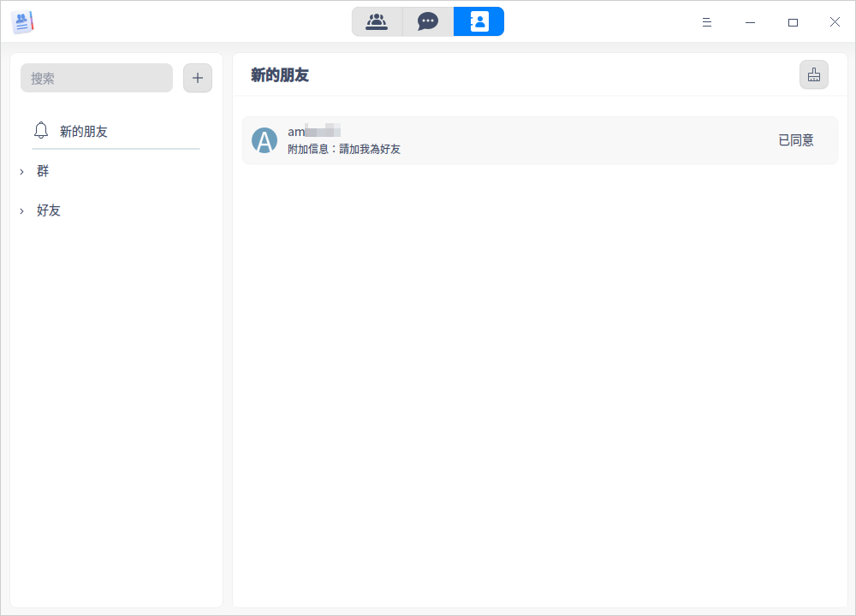Maximize the window
Screen dimensions: 856x616
pyautogui.click(x=793, y=22)
